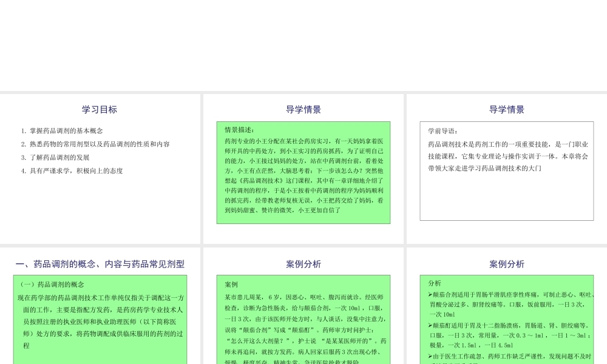Open the middle 案例分析 slide

(x=303, y=309)
